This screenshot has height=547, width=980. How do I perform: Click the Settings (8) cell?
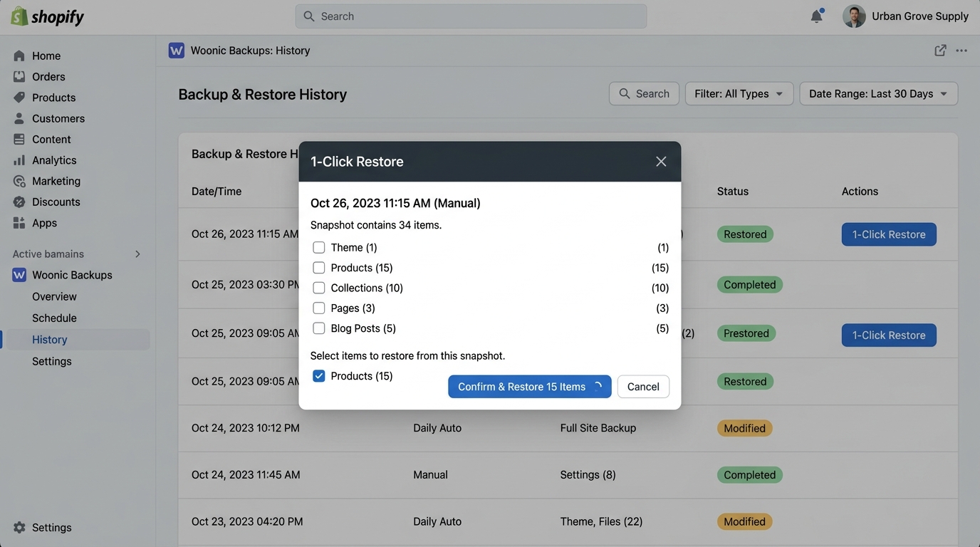(588, 474)
